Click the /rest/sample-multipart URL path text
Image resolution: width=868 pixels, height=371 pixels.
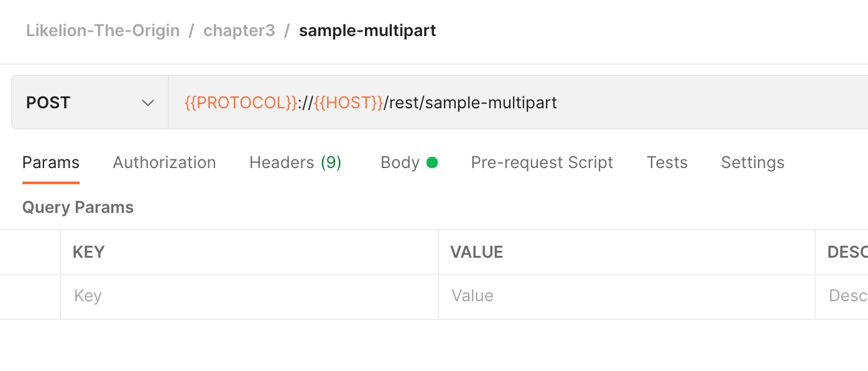click(471, 103)
